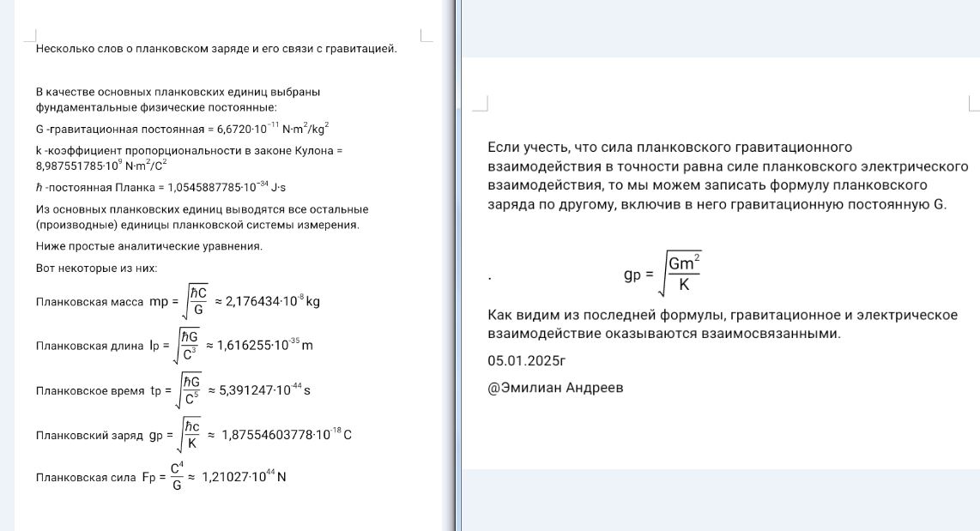
Task: Click the Planck constant line with 1,0545887785
Action: pyautogui.click(x=160, y=187)
